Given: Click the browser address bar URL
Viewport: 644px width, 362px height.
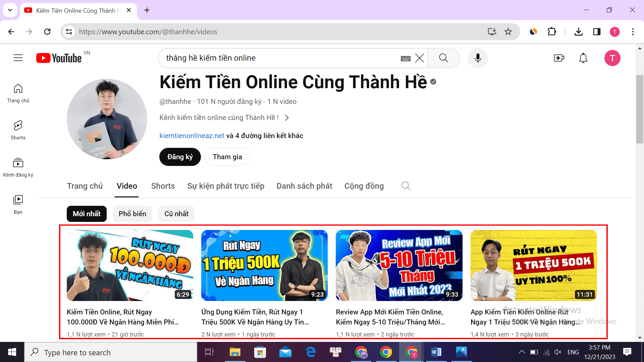Looking at the screenshot, I should coord(148,32).
